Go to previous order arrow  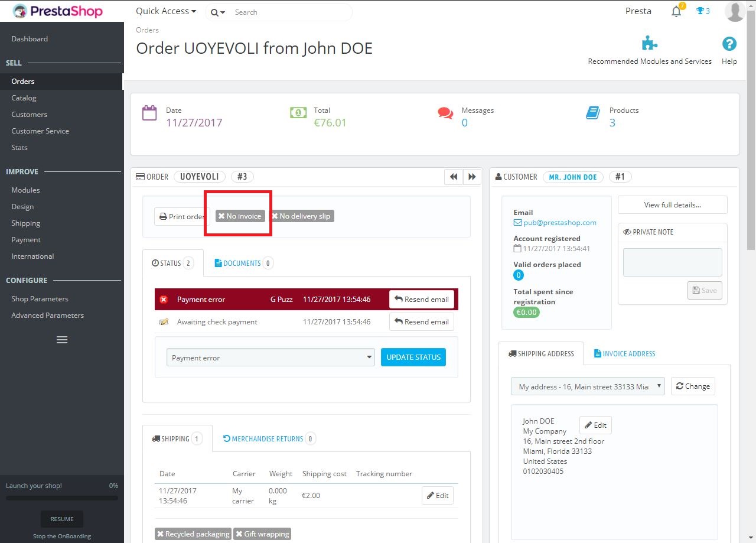453,177
